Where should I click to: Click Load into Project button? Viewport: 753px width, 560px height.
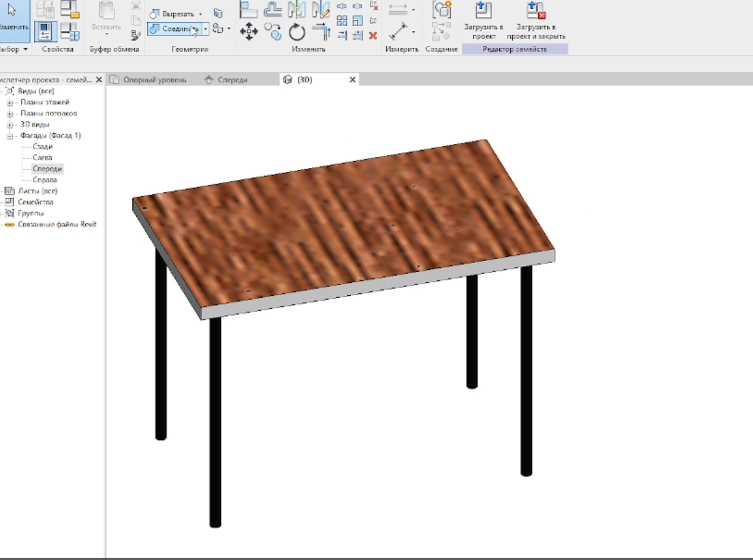click(x=483, y=21)
